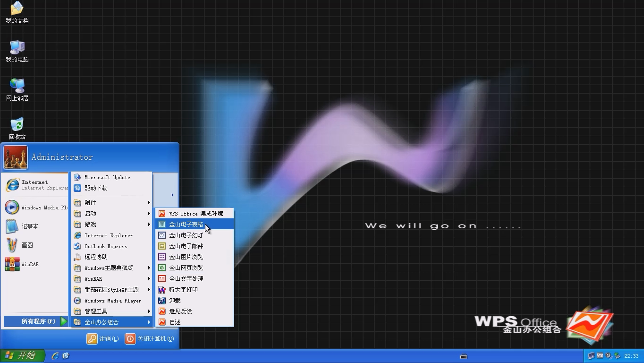Expand the 管理工具 submenu arrow
This screenshot has height=363, width=644.
pos(149,311)
